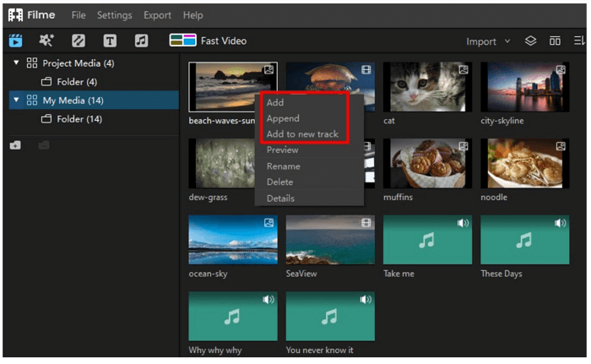Image resolution: width=591 pixels, height=364 pixels.
Task: Click image type icon on noodle thumbnail
Action: coord(561,146)
